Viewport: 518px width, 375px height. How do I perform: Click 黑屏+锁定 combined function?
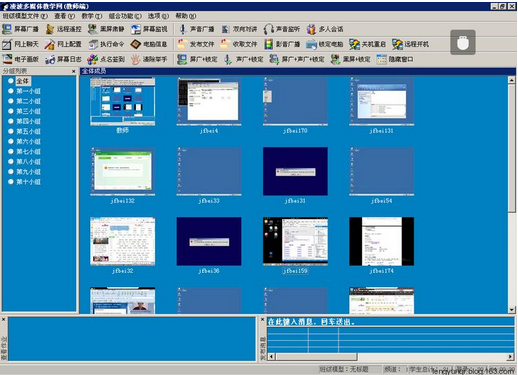coord(351,59)
